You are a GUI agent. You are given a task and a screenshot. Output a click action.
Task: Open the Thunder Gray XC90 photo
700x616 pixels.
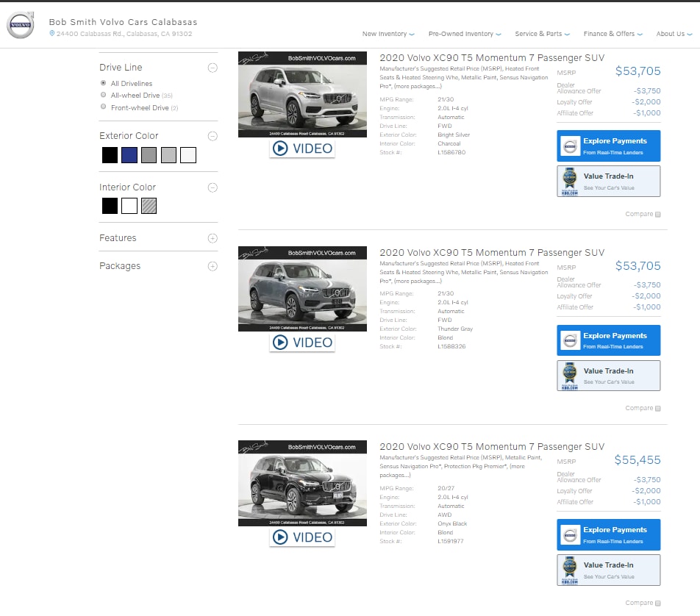pyautogui.click(x=302, y=289)
